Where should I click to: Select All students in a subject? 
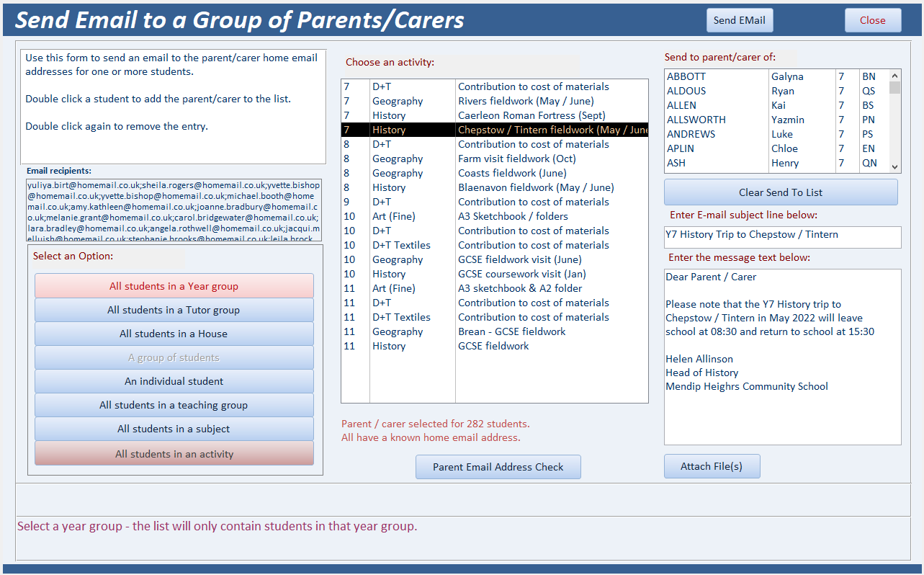174,429
